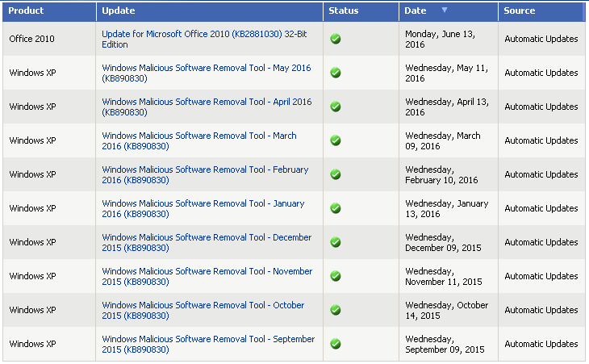Screen dimensions: 589x364
Task: Click the status checkmark for February 2016 update
Action: point(336,174)
